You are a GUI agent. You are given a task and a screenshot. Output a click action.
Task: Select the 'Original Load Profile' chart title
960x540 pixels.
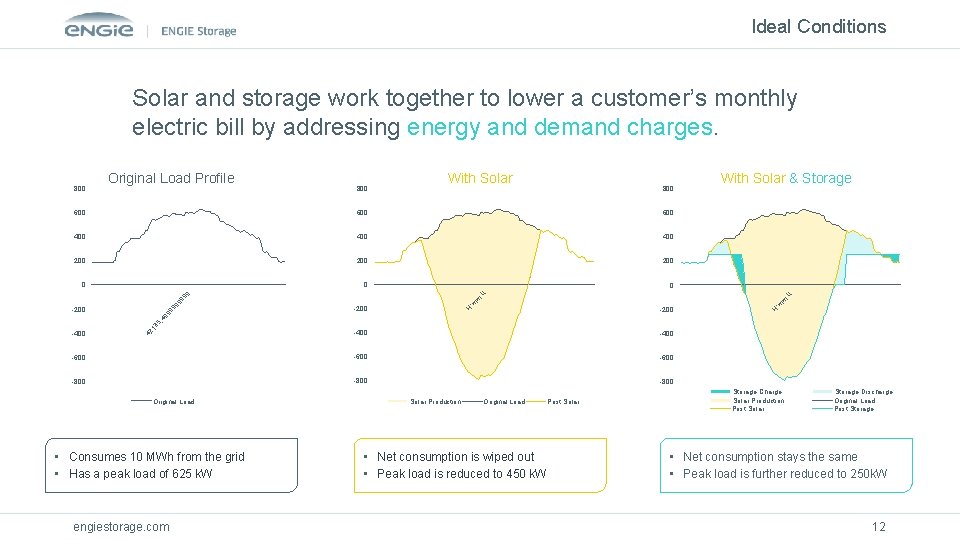171,178
